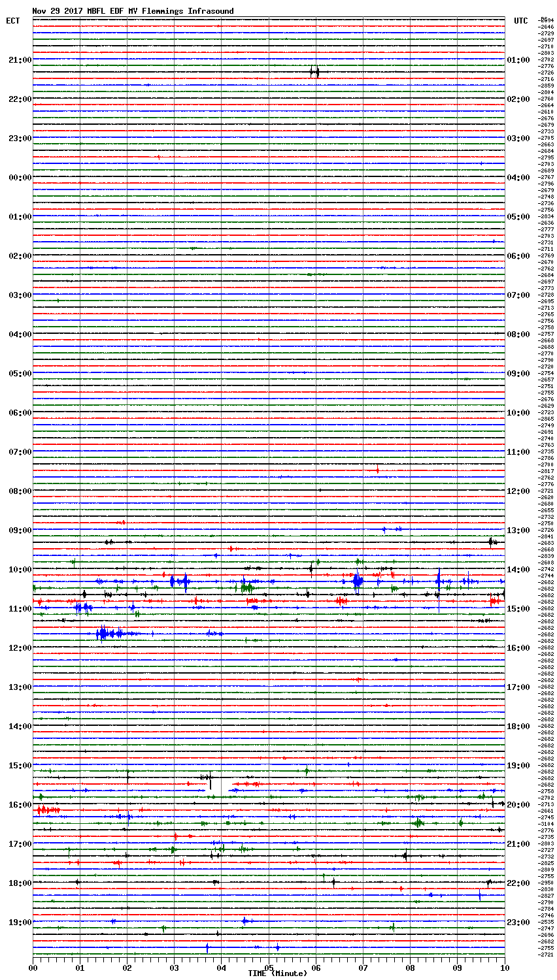557x980 pixels.
Task: Pick the 02:00 label on the UTC axis
Action: pos(518,99)
